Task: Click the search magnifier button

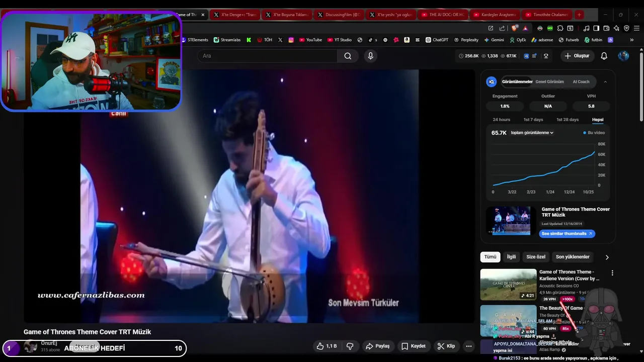Action: coord(348,56)
